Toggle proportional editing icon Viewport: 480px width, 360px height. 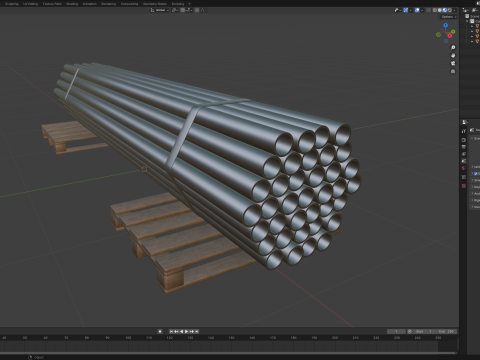coord(197,10)
